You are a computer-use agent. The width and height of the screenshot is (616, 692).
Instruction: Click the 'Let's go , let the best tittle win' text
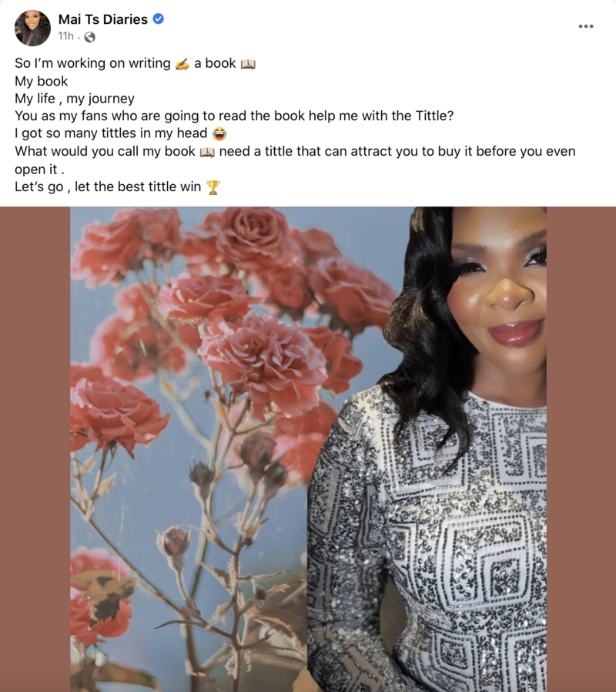(x=108, y=187)
